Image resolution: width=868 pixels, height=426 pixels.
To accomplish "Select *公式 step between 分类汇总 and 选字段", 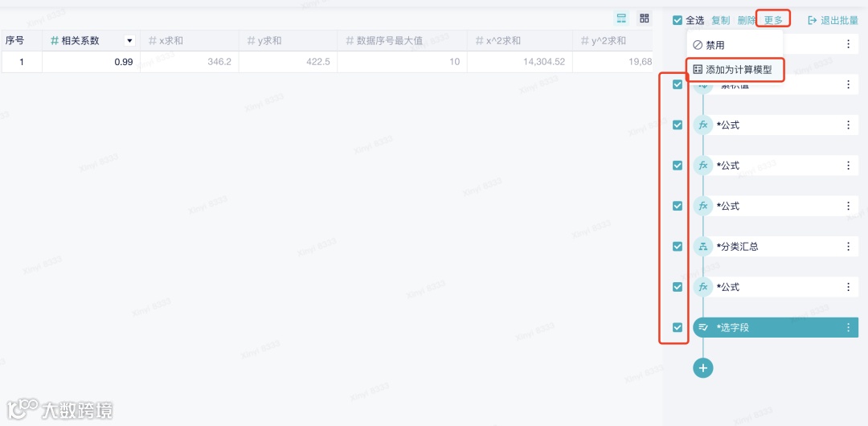I will 775,287.
